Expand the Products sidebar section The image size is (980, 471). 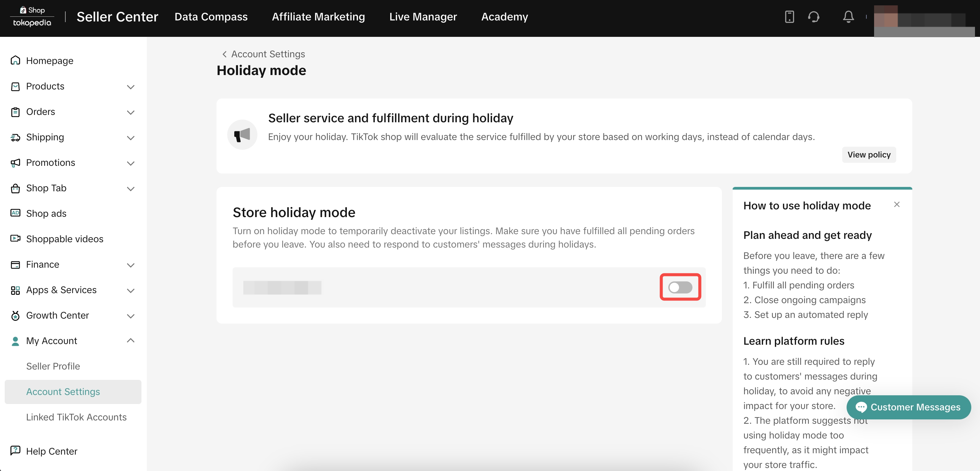tap(130, 87)
